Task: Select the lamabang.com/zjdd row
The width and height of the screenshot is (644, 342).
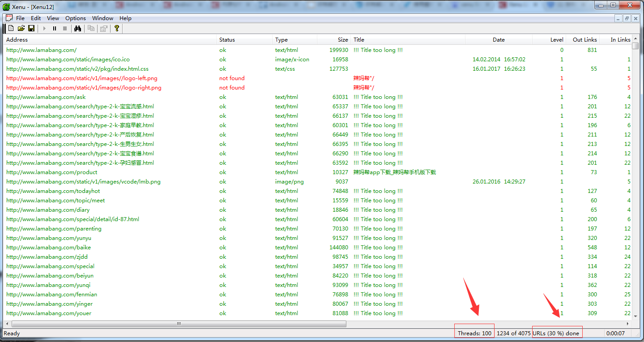Action: [318, 257]
